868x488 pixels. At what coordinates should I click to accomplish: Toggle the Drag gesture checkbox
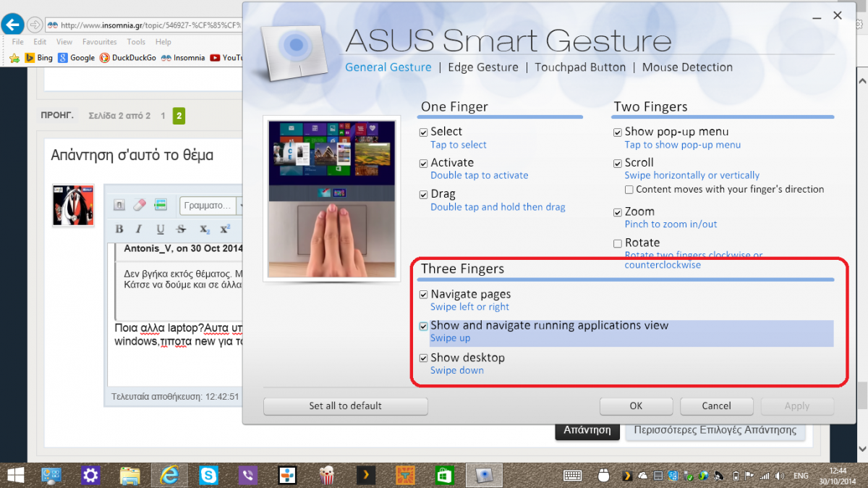pyautogui.click(x=424, y=195)
